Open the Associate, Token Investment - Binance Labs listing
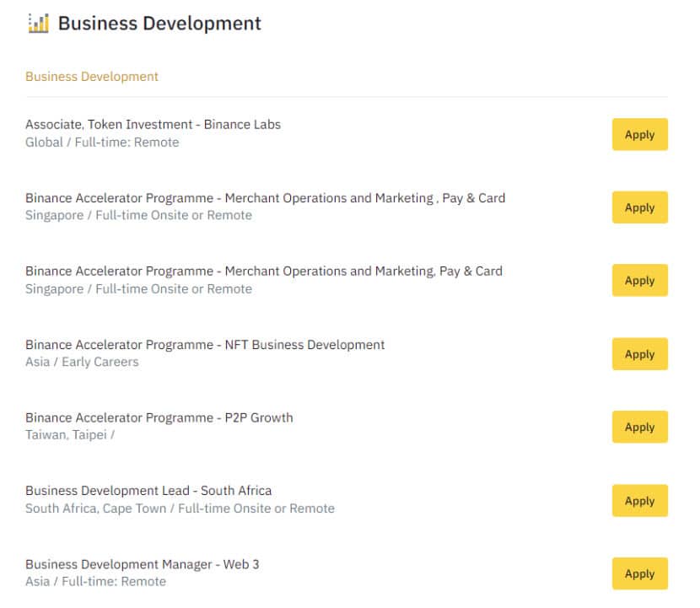This screenshot has height=608, width=700. coord(153,125)
